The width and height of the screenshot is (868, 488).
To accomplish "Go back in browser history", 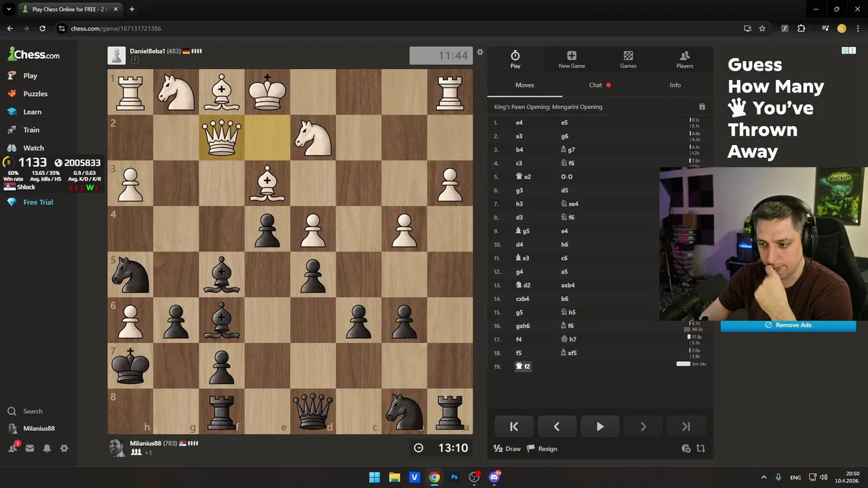I will 9,28.
